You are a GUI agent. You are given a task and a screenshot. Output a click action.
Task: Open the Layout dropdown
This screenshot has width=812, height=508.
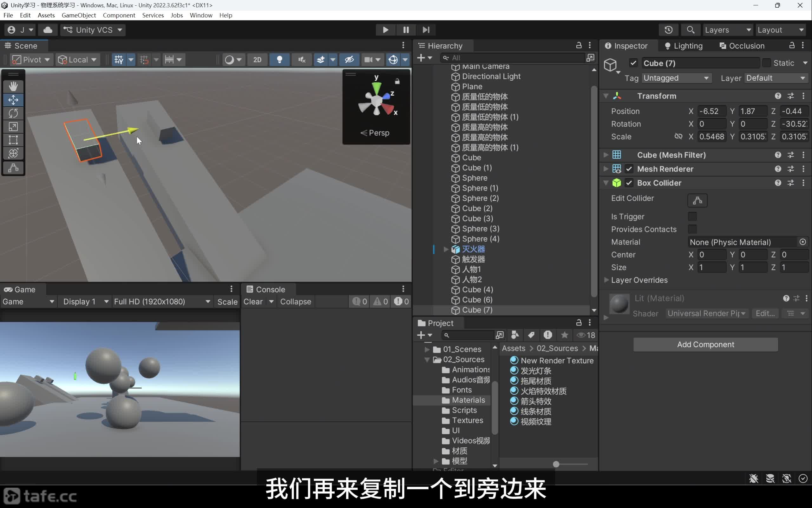click(781, 30)
